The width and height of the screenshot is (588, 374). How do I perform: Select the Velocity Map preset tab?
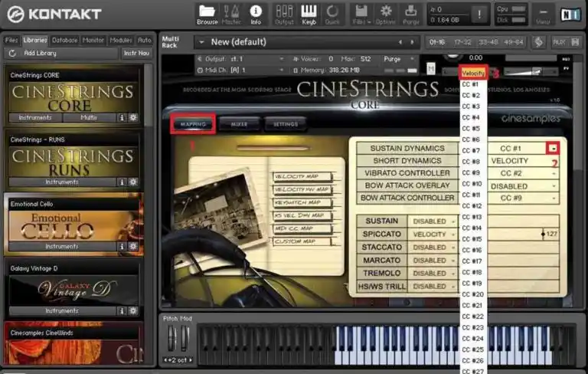(x=302, y=176)
